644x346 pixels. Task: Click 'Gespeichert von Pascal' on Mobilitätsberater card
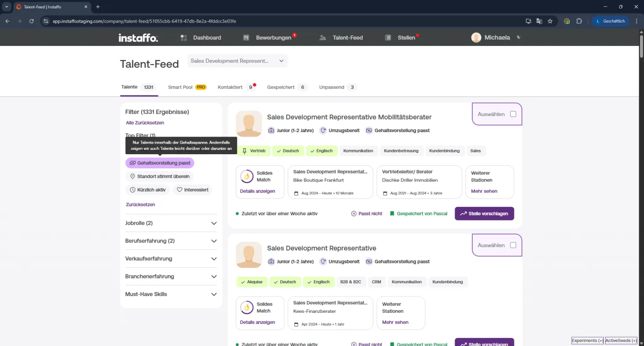[x=418, y=213]
